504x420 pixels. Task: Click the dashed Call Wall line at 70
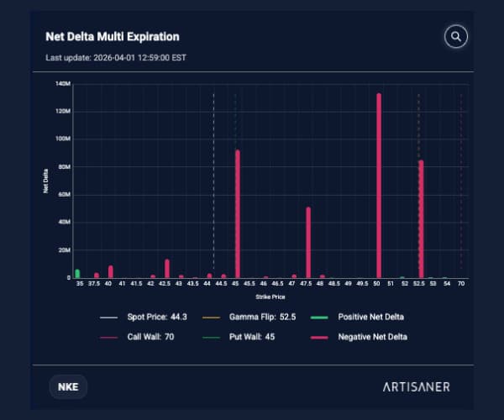pos(461,181)
